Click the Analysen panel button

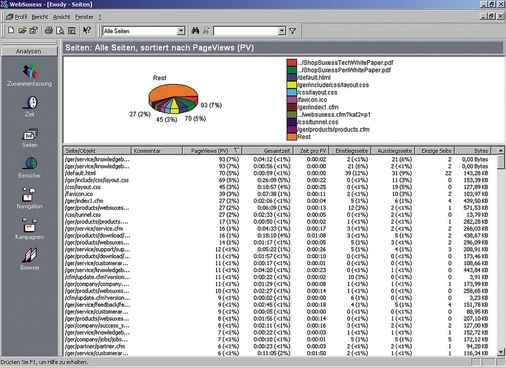tap(29, 51)
